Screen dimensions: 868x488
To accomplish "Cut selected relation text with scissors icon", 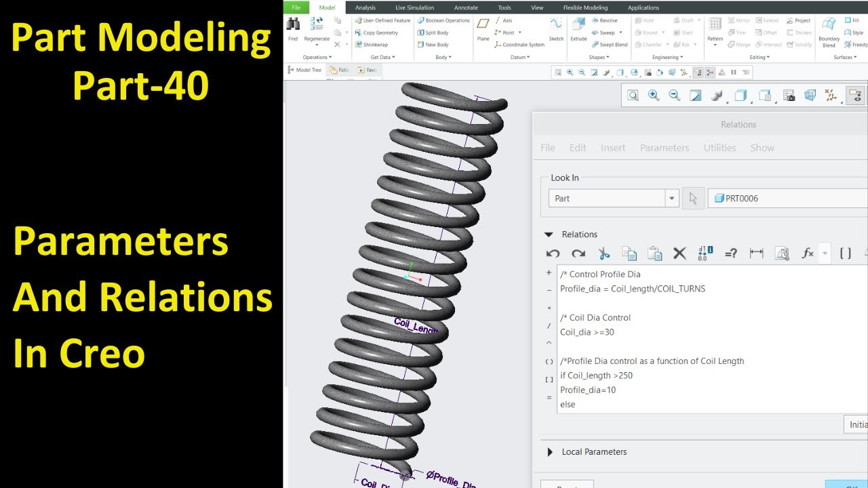I will pos(604,253).
